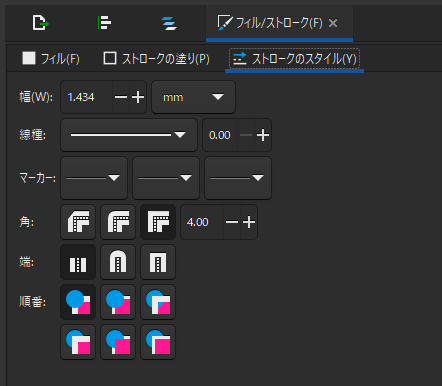Open the 線種 dash pattern dropdown
Viewport: 442px width, 386px height.
coord(129,135)
